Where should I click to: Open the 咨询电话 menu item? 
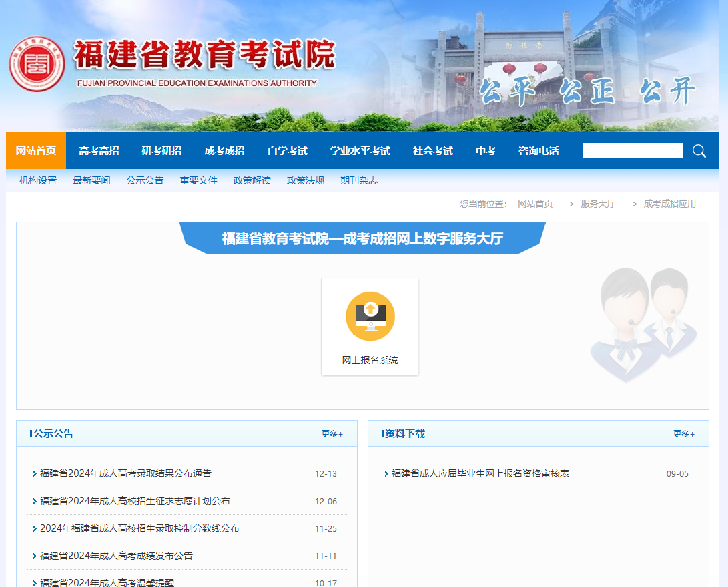(539, 151)
